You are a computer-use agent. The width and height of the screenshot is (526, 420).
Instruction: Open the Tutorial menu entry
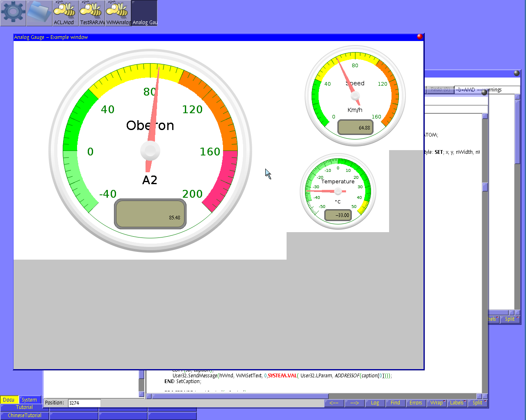coord(25,407)
